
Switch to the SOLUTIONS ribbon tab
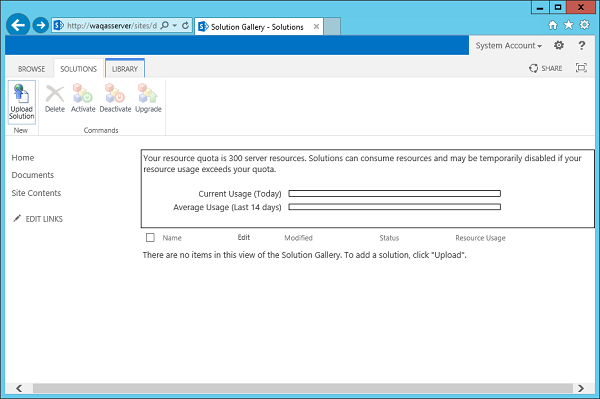[78, 69]
